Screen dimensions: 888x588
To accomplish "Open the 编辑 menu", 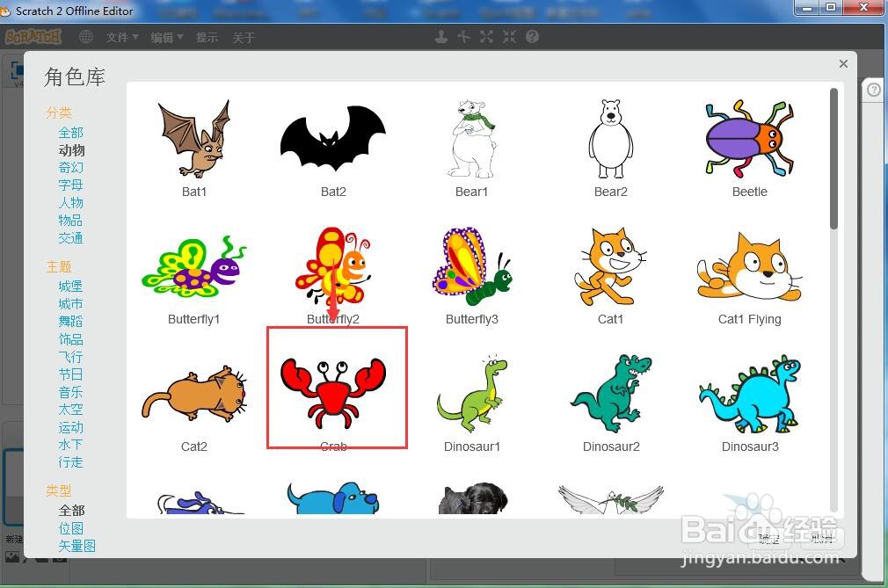I will click(x=166, y=37).
